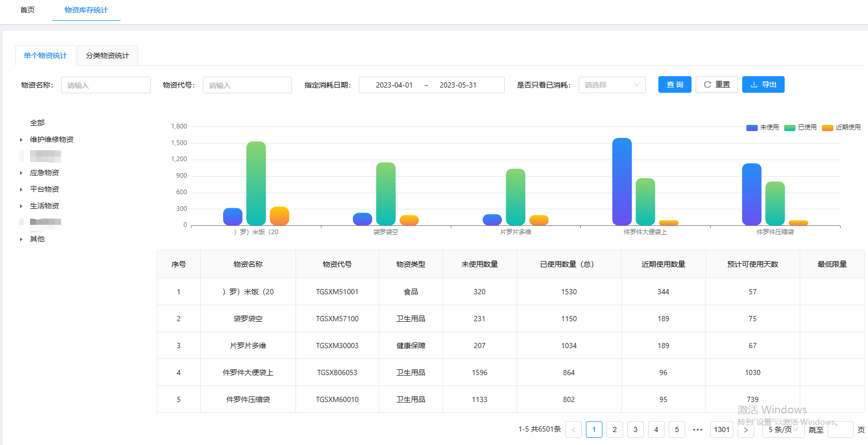Expand the 应急物资 tree node
The height and width of the screenshot is (445, 868).
pos(21,173)
